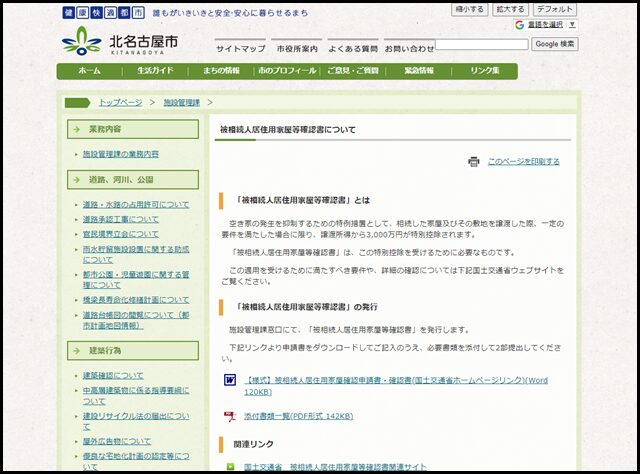Click the Kitanagoya city logo
The height and width of the screenshot is (474, 640).
[x=120, y=41]
